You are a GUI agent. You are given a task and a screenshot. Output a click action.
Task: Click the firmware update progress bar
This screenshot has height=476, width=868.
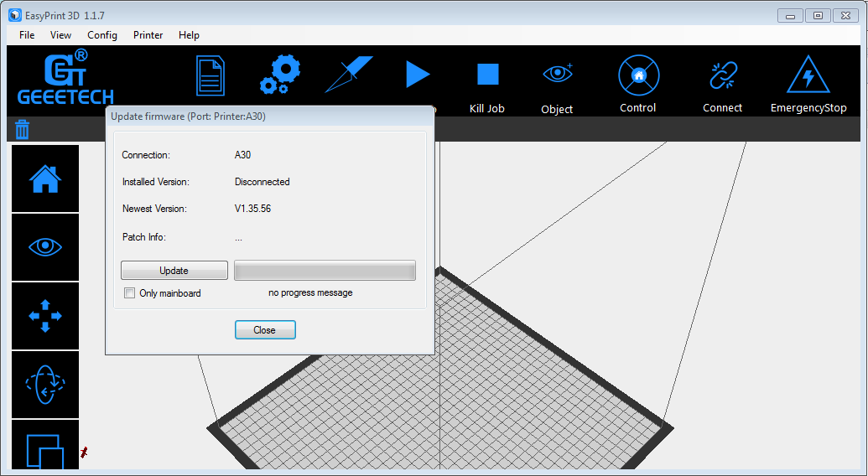[x=325, y=271]
